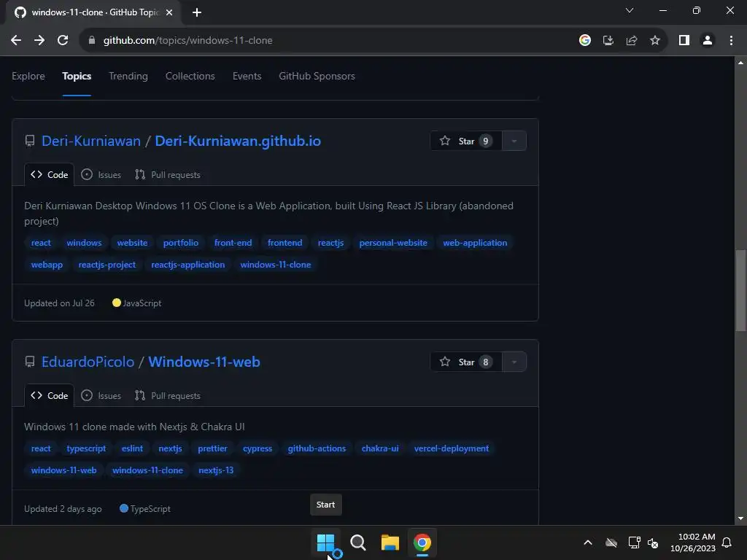Share this page icon

click(x=632, y=41)
